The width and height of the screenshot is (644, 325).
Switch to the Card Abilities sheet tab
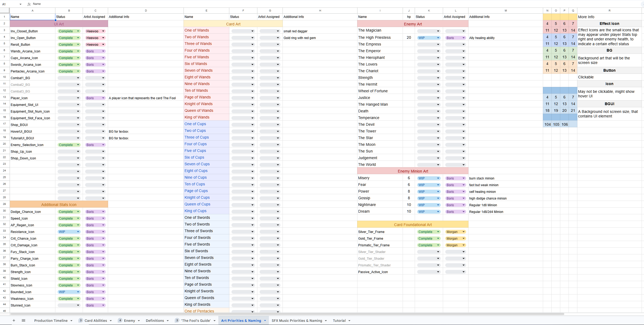[x=96, y=320]
